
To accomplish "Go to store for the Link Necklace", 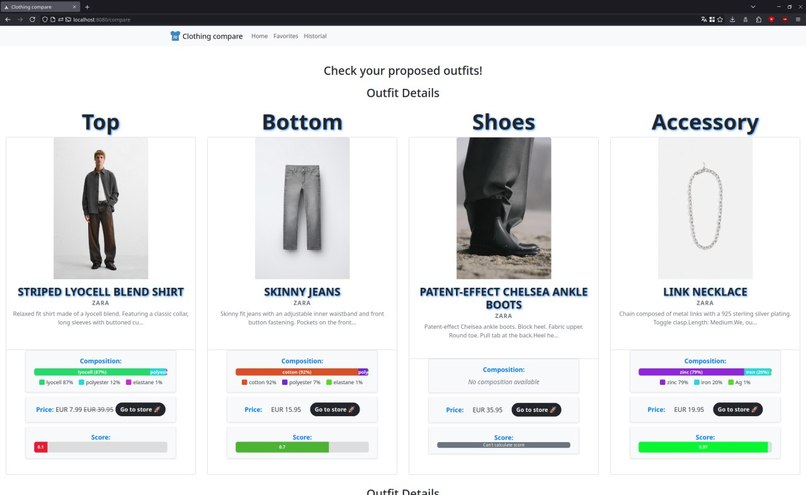I will click(738, 410).
